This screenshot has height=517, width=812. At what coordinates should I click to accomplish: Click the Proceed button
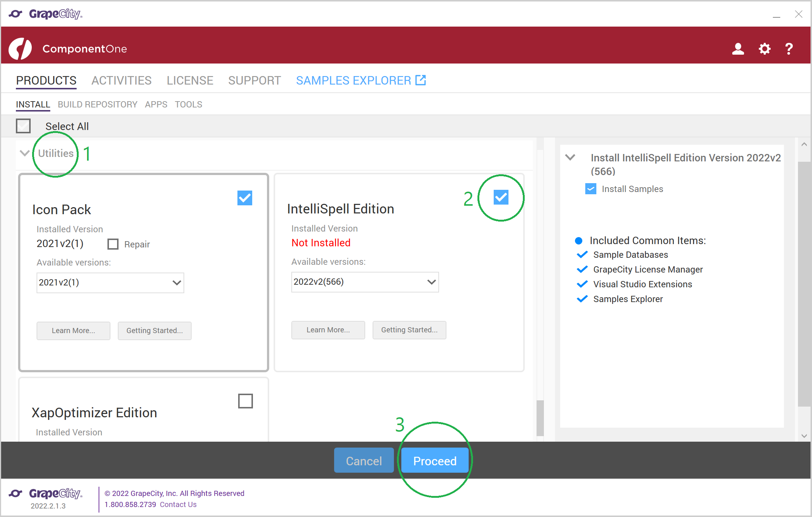pos(435,460)
